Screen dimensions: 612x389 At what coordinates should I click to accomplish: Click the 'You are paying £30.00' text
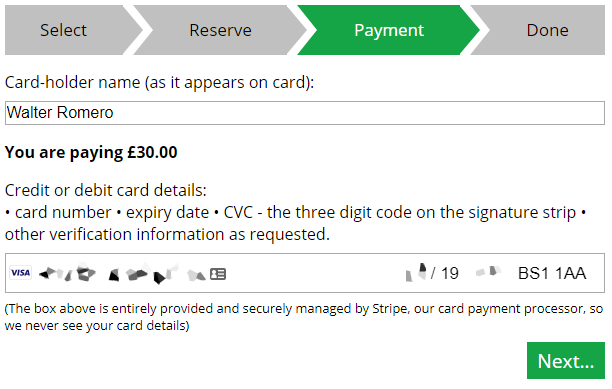91,152
